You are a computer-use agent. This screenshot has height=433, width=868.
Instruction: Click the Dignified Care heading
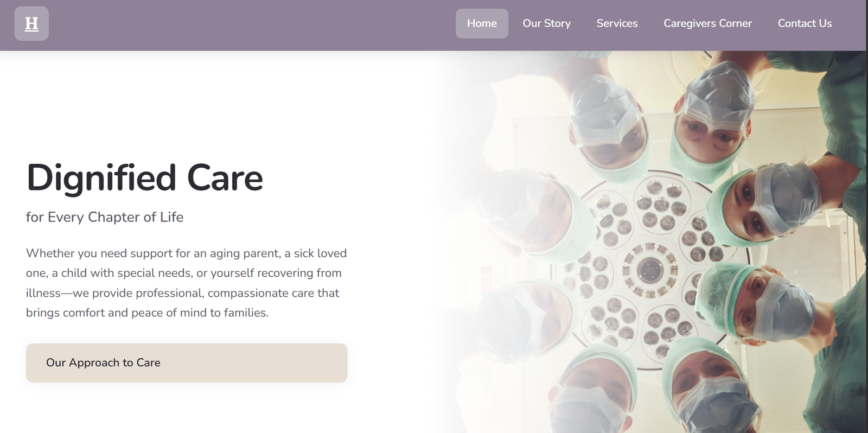tap(144, 178)
